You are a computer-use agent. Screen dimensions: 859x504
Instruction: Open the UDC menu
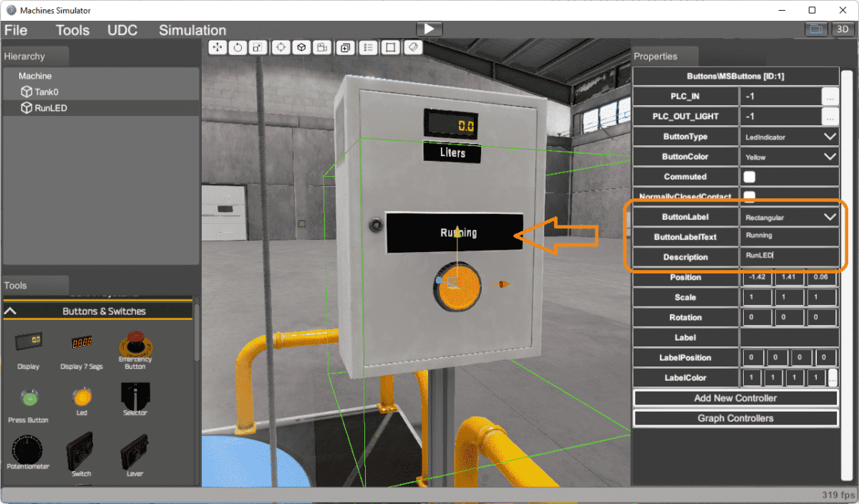pyautogui.click(x=122, y=30)
